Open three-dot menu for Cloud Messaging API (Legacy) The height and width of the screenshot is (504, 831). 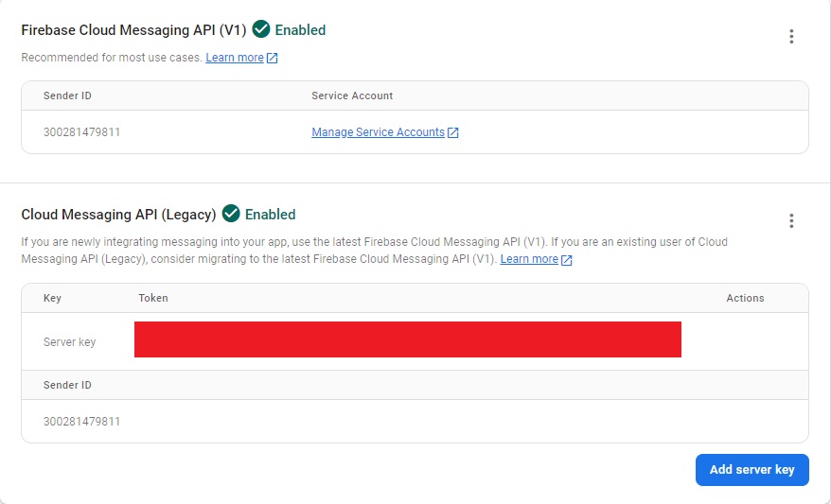tap(791, 220)
